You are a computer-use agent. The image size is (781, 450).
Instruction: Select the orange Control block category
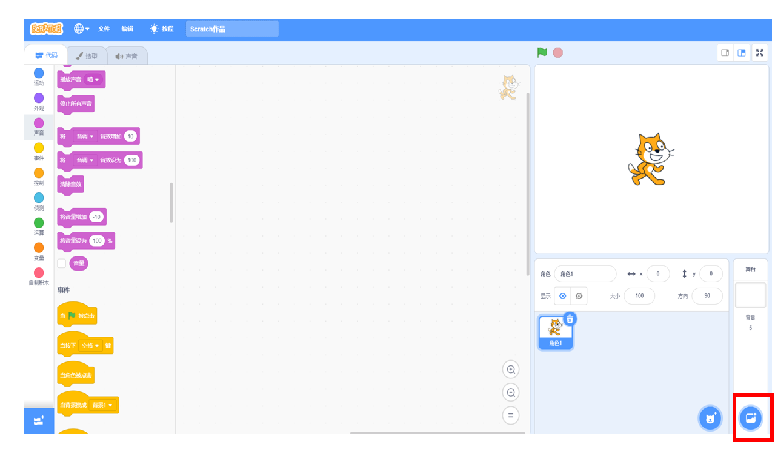coord(39,176)
